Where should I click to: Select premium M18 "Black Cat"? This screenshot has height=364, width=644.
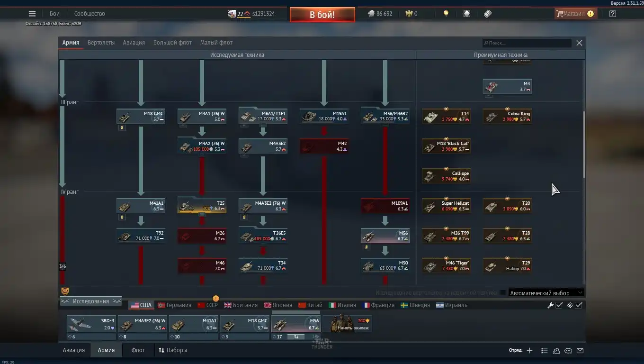pos(446,146)
